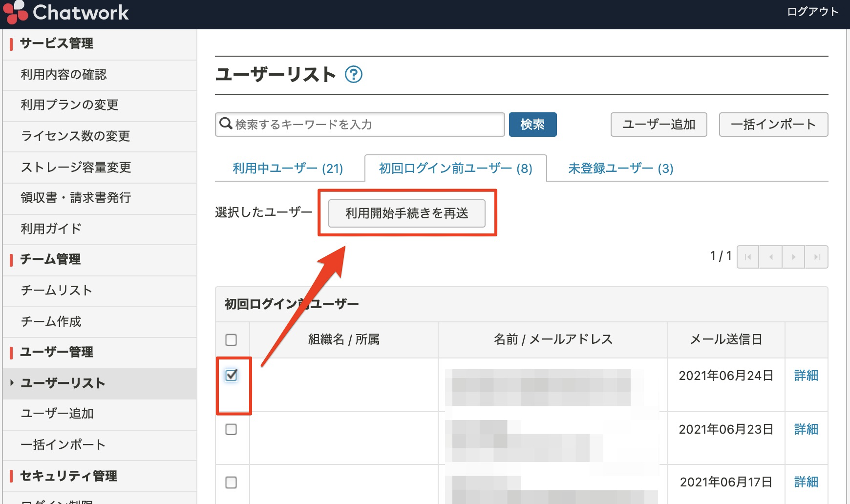This screenshot has width=850, height=504.
Task: Switch to the 利用中ユーザー (21) tab
Action: (x=288, y=168)
